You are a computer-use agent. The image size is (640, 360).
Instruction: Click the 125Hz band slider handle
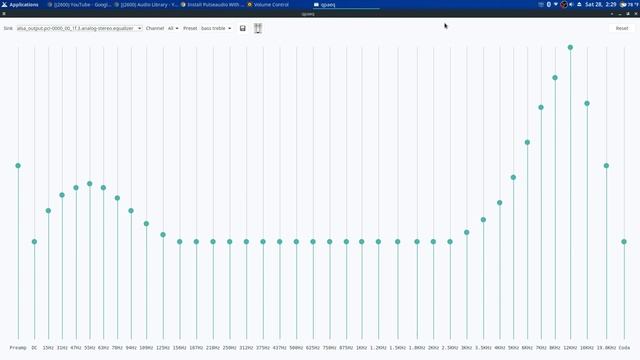click(163, 235)
